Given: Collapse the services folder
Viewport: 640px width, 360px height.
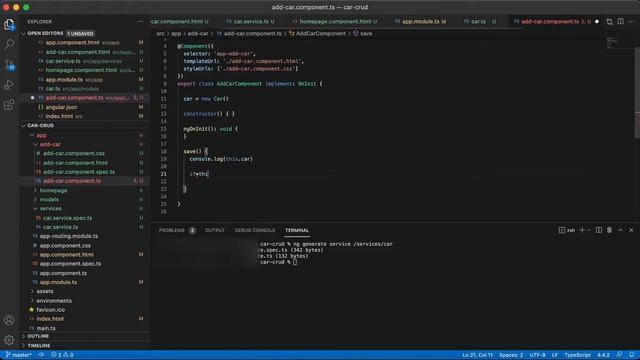Looking at the screenshot, I should coord(50,209).
